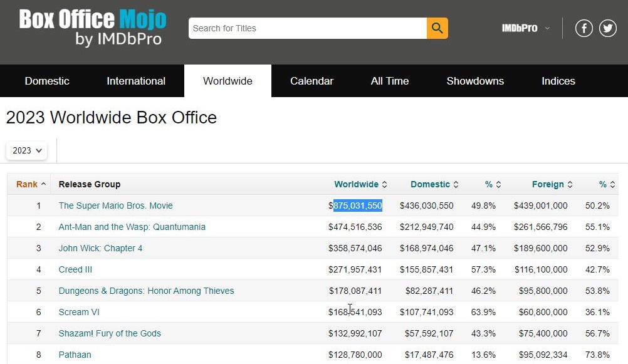The width and height of the screenshot is (628, 364).
Task: Click domestic value $155,857,431
Action: click(427, 269)
